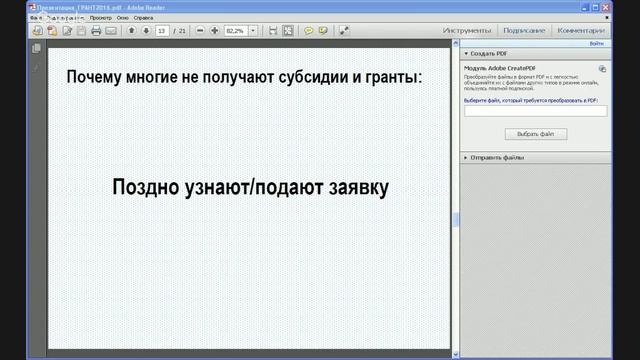The image size is (640, 360).
Task: Click the text 'Поздно узнают/подают заявку'
Action: (250, 187)
